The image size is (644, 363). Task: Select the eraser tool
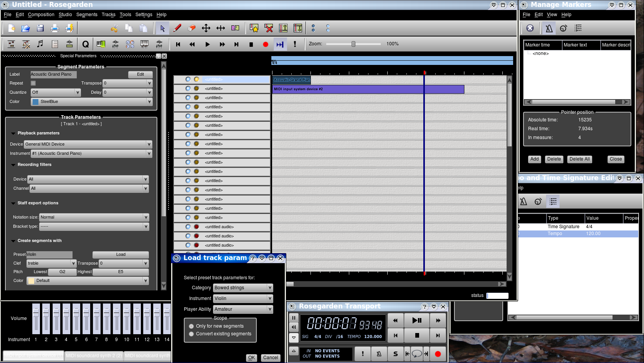(x=192, y=28)
